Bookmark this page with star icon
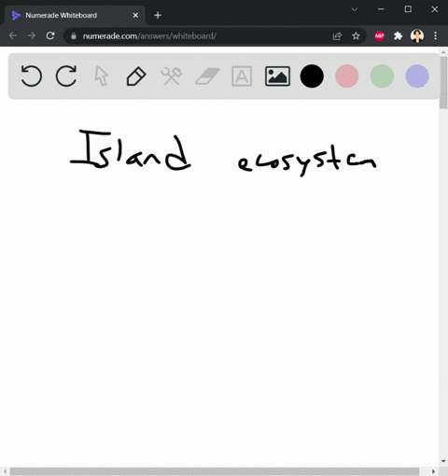 356,36
